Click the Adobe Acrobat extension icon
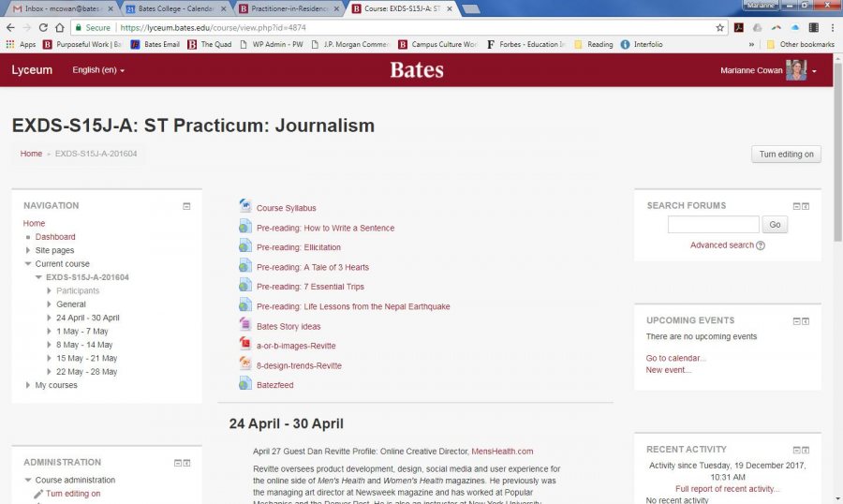843x504 pixels. [x=739, y=27]
